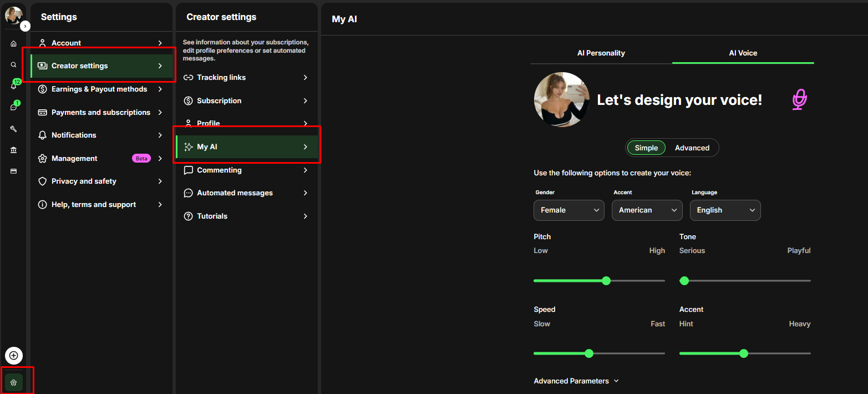
Task: Open the Gender dropdown
Action: (568, 210)
